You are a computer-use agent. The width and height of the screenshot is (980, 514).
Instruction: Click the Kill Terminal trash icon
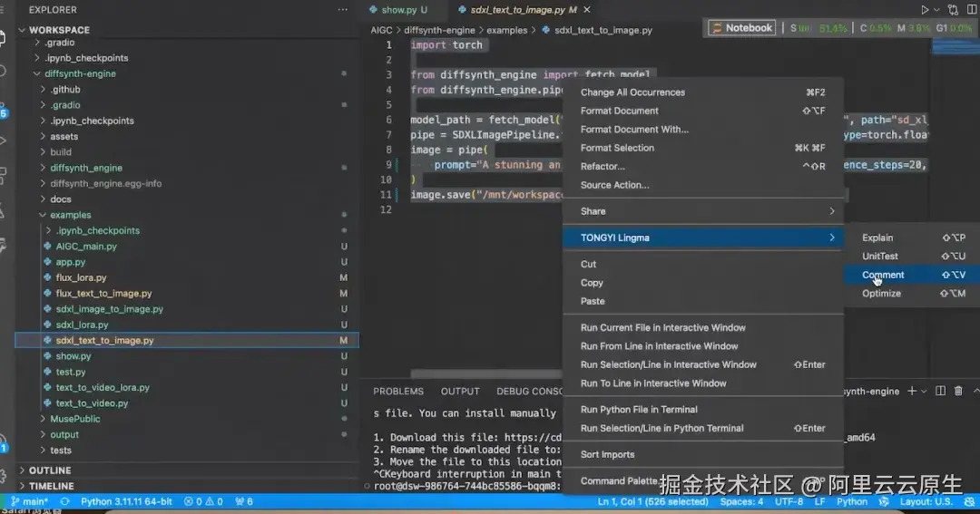click(958, 391)
